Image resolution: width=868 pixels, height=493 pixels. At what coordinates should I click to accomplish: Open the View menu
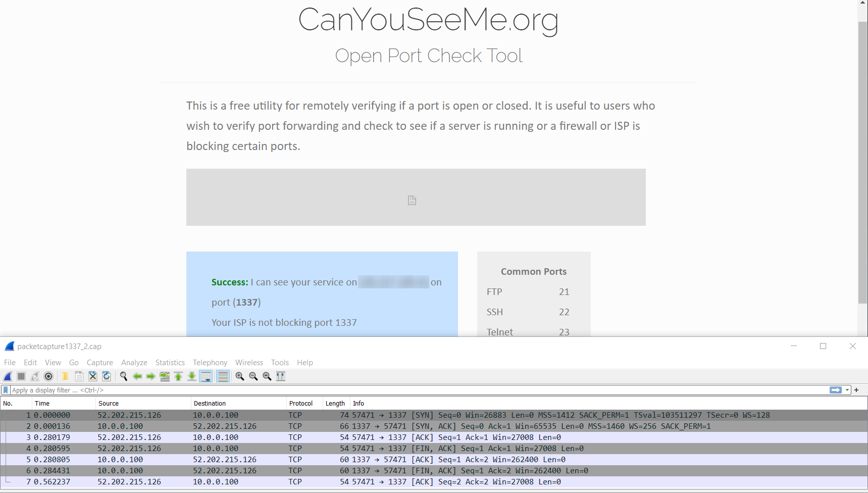[x=53, y=363]
